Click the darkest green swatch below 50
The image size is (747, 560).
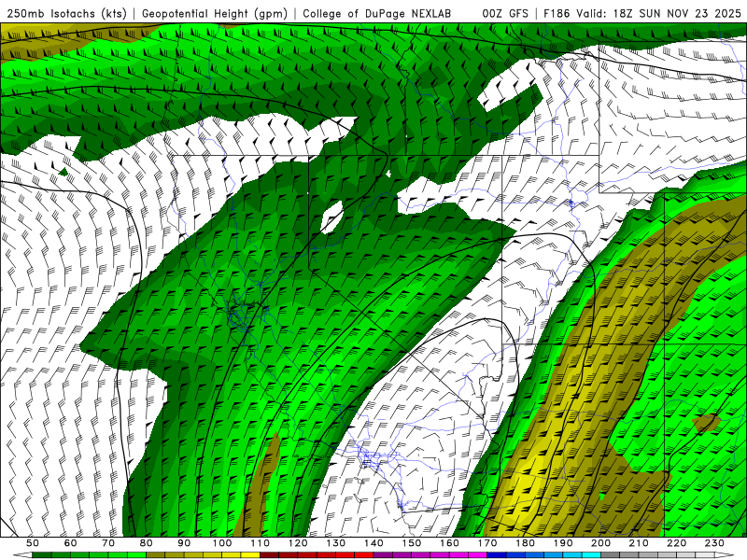coord(42,555)
